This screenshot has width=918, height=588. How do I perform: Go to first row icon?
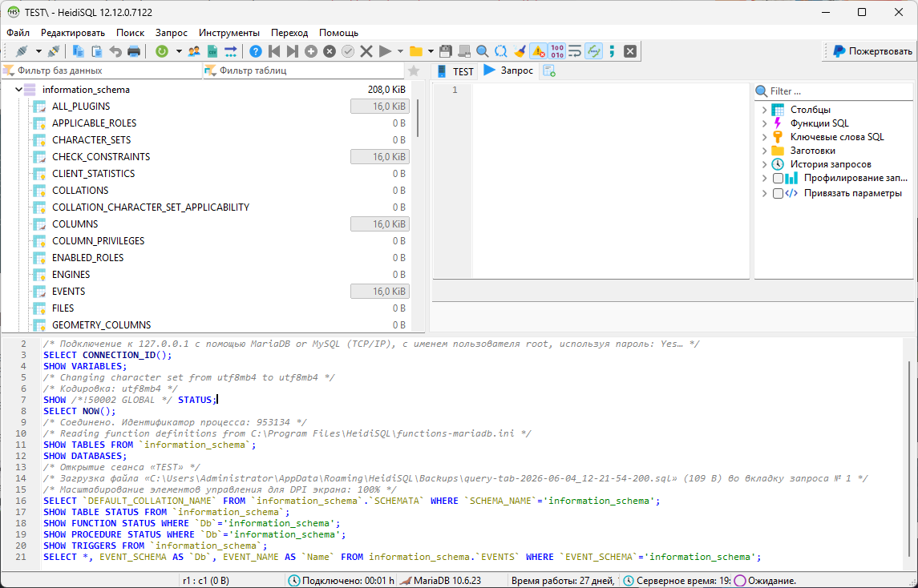pyautogui.click(x=274, y=51)
